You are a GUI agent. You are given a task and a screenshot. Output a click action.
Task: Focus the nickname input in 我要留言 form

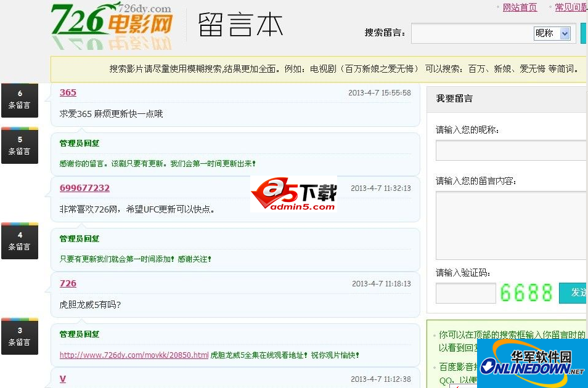[x=512, y=151]
